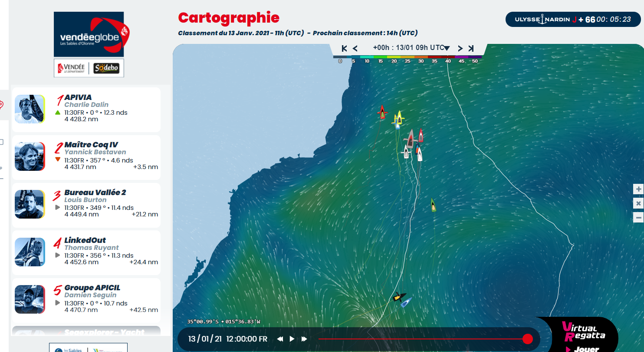Click the map recenter button between zoom controls
Screen dimensions: 644x352
[x=638, y=203]
